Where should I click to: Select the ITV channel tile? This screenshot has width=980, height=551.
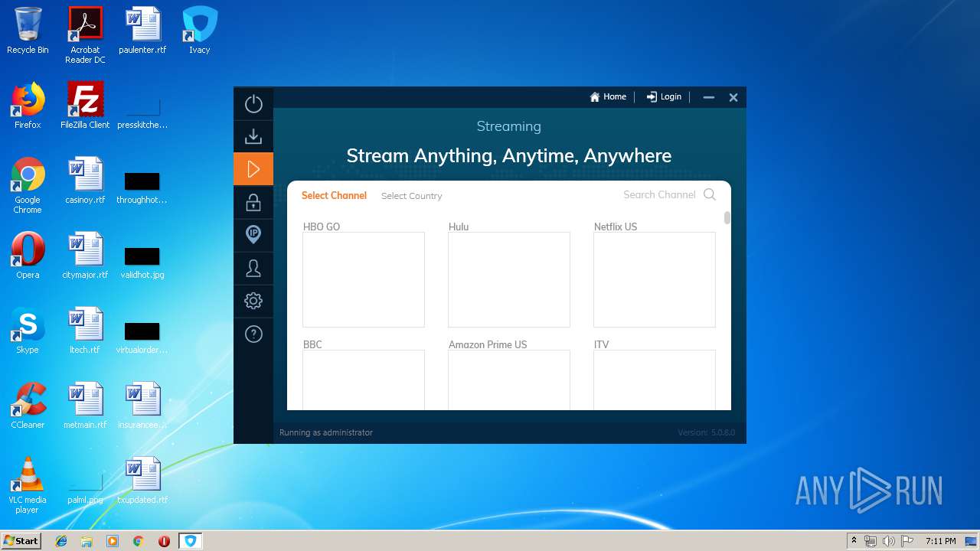pos(655,380)
